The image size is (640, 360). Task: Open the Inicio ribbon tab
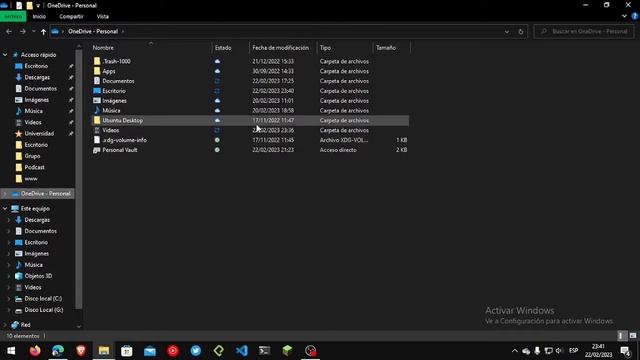tap(39, 16)
